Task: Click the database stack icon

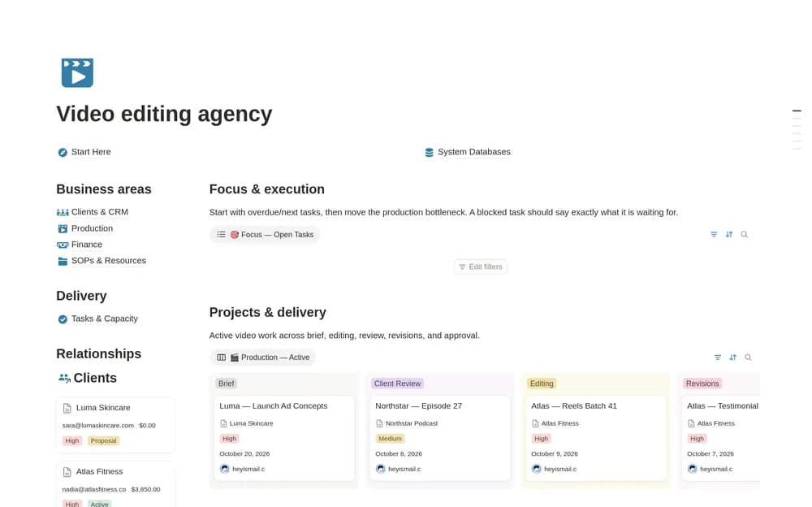Action: point(429,153)
